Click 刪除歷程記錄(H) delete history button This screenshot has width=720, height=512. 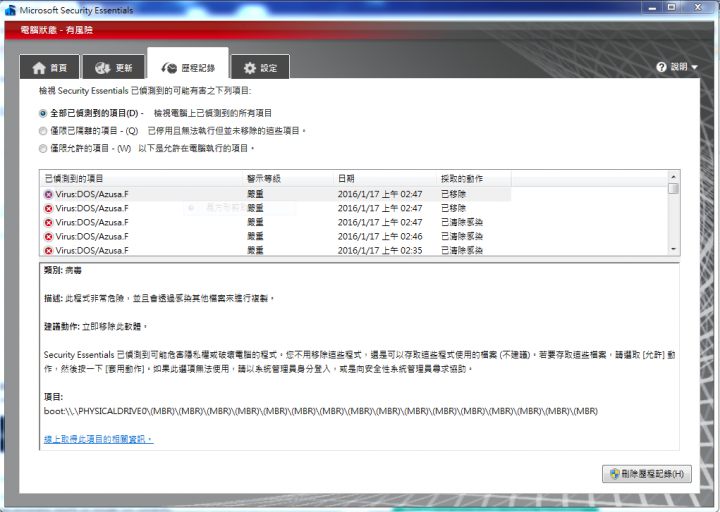[647, 473]
